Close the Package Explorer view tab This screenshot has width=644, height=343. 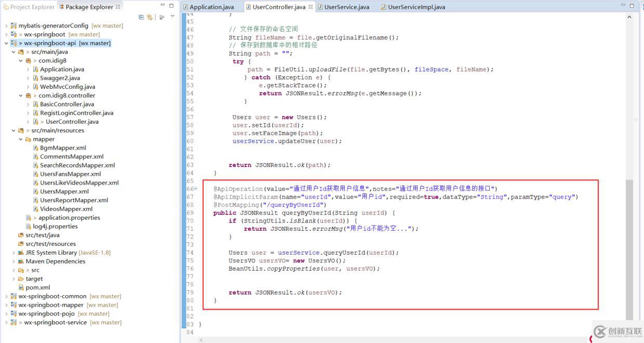118,7
